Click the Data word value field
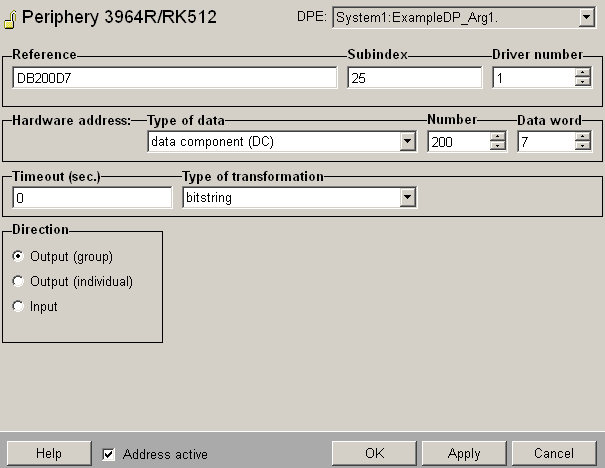The image size is (605, 468). click(546, 142)
